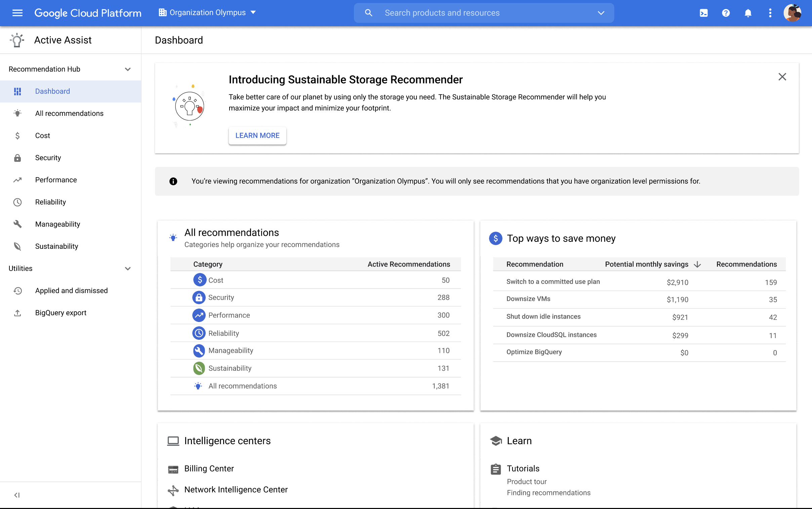
Task: Click the Top ways to save money dollar icon
Action: coord(495,238)
